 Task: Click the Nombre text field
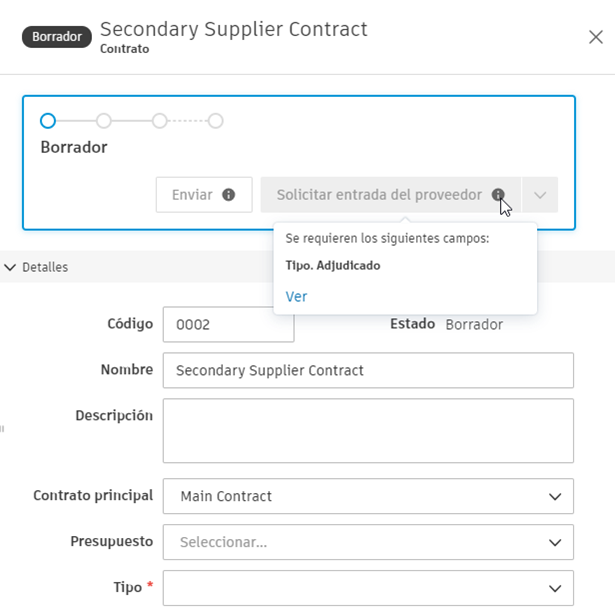368,370
